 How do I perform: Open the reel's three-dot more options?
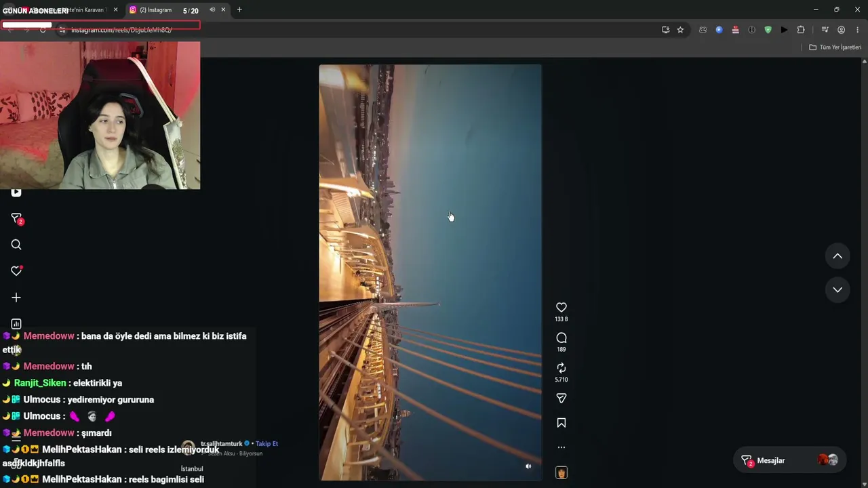tap(561, 447)
